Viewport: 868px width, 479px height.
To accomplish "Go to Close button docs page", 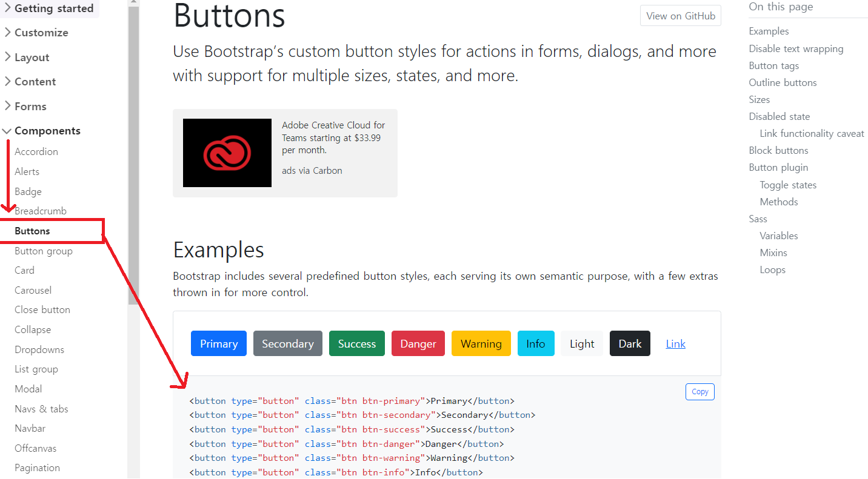I will (x=42, y=309).
